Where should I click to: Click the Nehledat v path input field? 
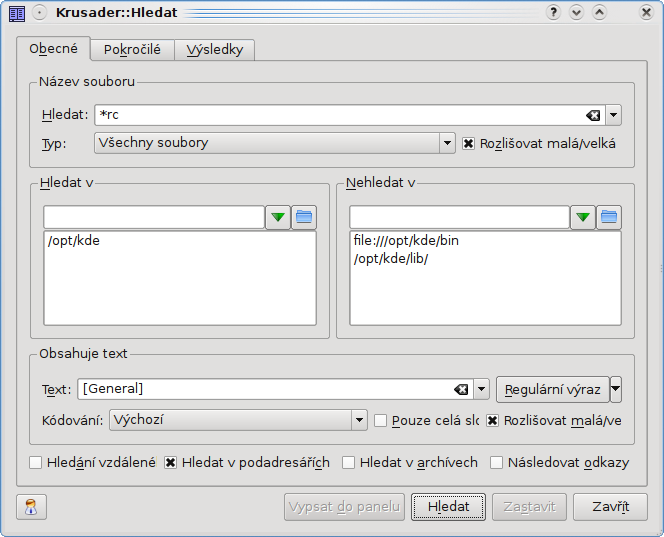pyautogui.click(x=459, y=217)
